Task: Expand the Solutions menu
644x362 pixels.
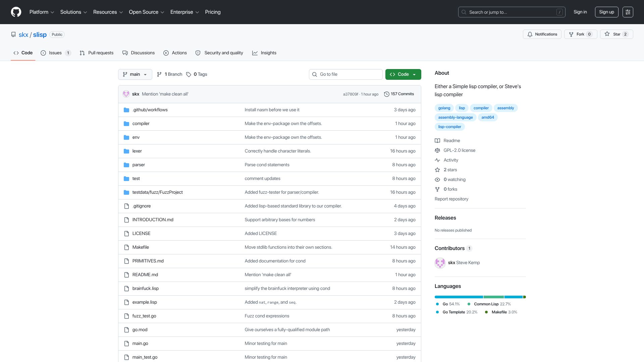Action: 73,12
